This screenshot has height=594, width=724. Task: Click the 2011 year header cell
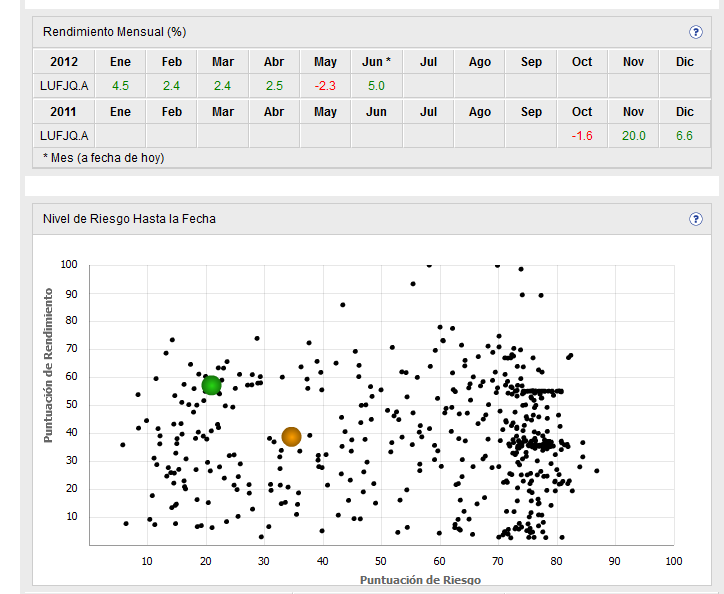coord(64,112)
